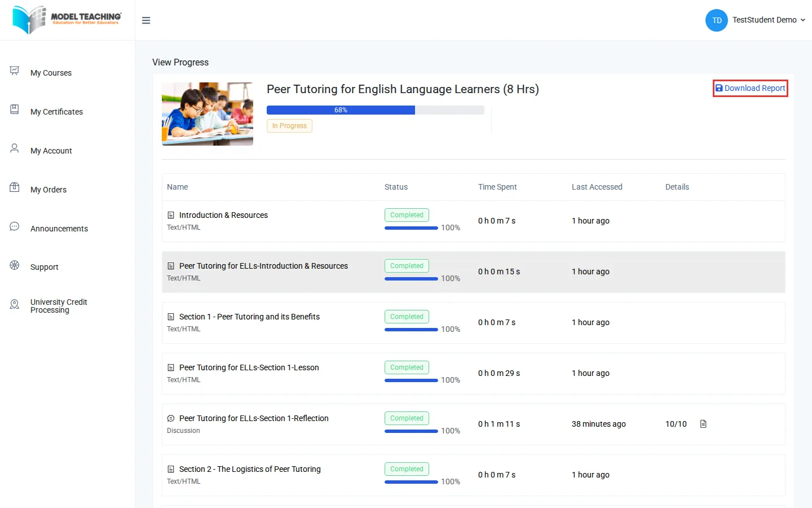Screen dimensions: 812x508
Task: Open the Support page
Action: [x=45, y=267]
